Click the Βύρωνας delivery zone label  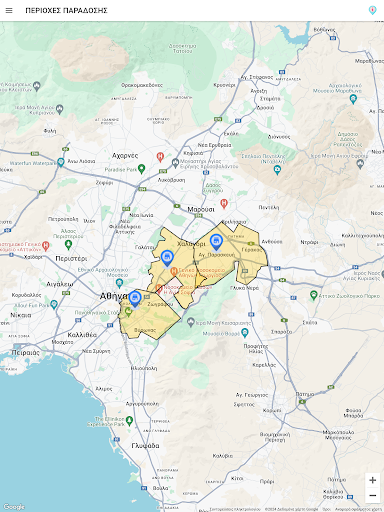coord(145,330)
